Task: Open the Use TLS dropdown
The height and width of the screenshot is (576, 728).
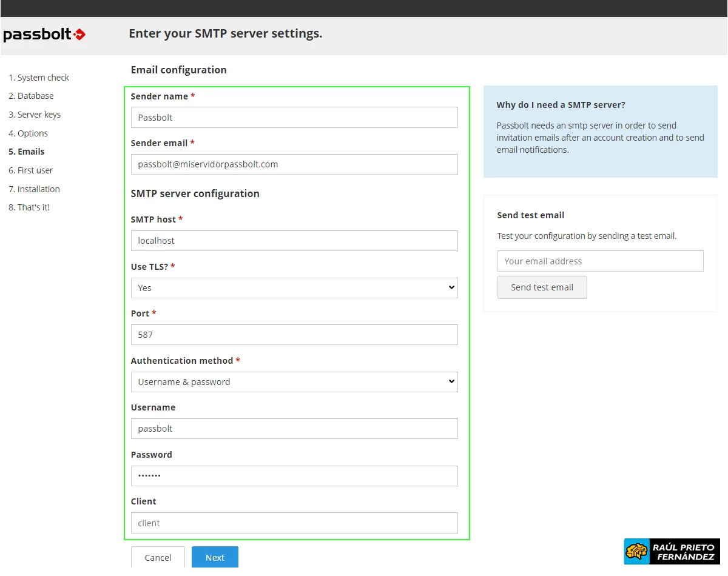Action: click(294, 288)
